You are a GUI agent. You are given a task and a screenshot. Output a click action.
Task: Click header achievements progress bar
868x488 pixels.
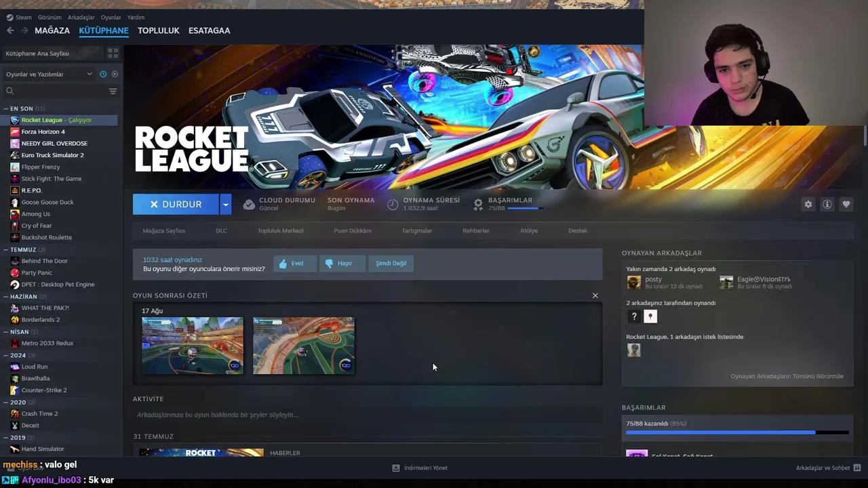pyautogui.click(x=524, y=209)
